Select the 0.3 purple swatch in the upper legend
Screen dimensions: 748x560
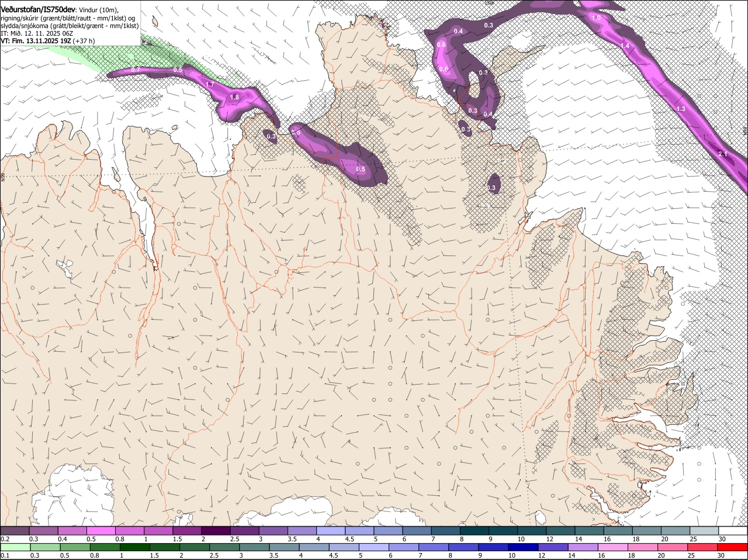(43, 531)
